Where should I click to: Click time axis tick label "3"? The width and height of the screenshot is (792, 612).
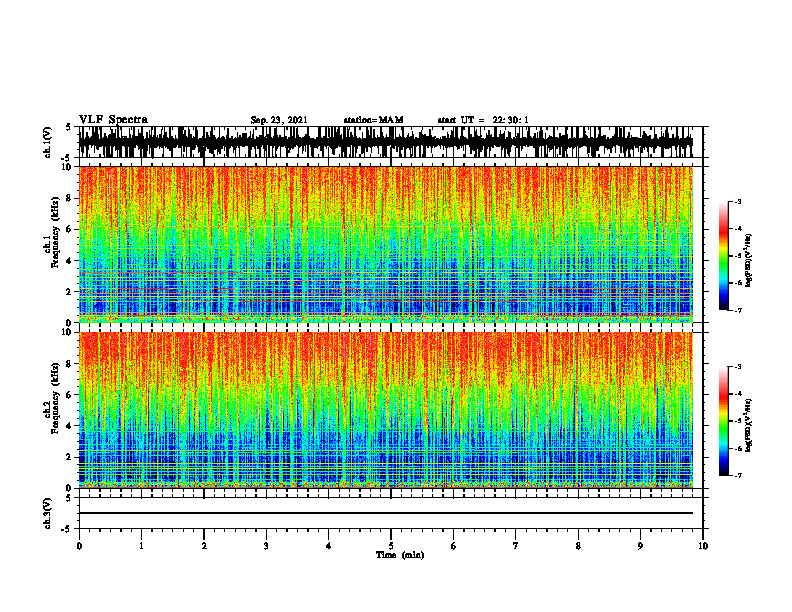[266, 546]
